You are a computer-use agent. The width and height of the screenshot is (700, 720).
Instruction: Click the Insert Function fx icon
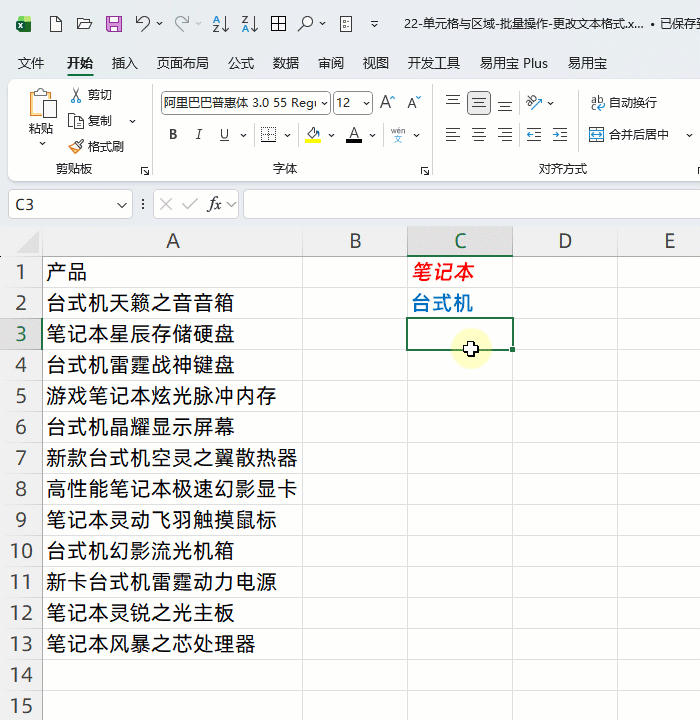coord(214,204)
